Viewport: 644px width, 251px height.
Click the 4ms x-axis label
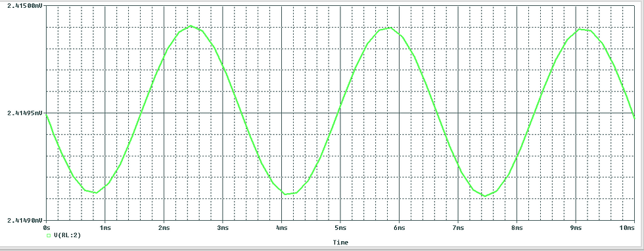click(x=281, y=227)
